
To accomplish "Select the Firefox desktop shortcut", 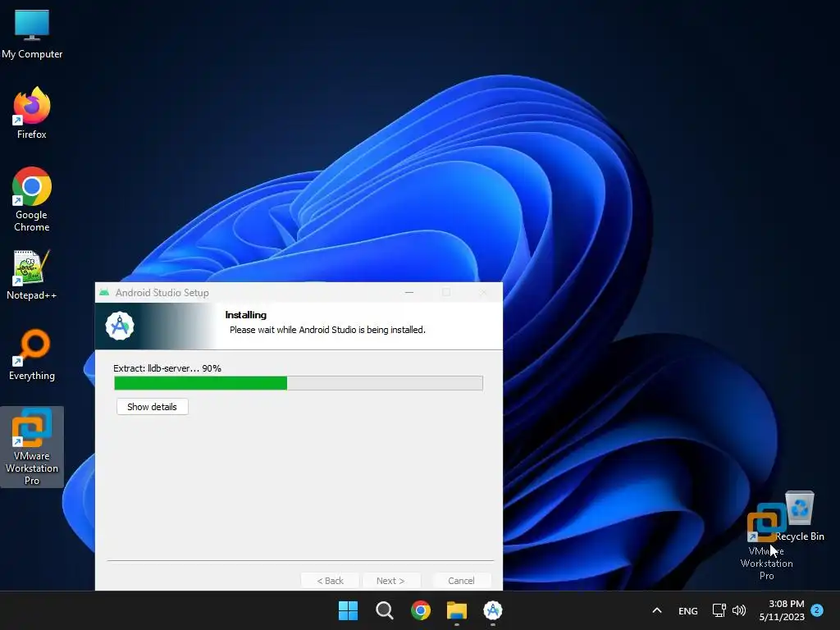I will point(32,113).
